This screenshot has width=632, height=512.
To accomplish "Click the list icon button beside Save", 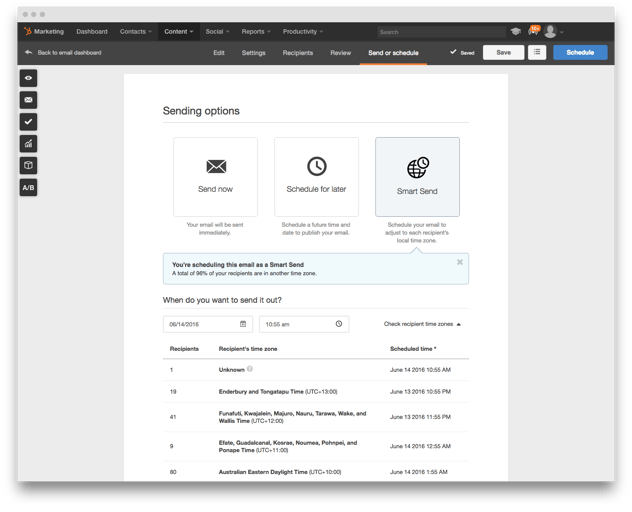I will pyautogui.click(x=537, y=52).
